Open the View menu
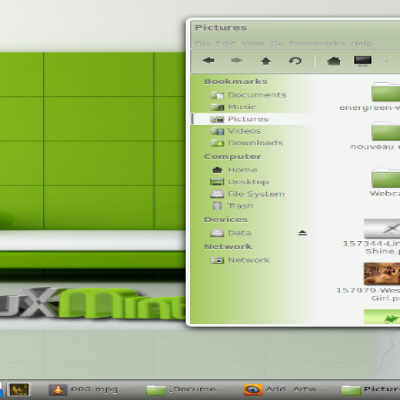The width and height of the screenshot is (400, 400). click(253, 43)
